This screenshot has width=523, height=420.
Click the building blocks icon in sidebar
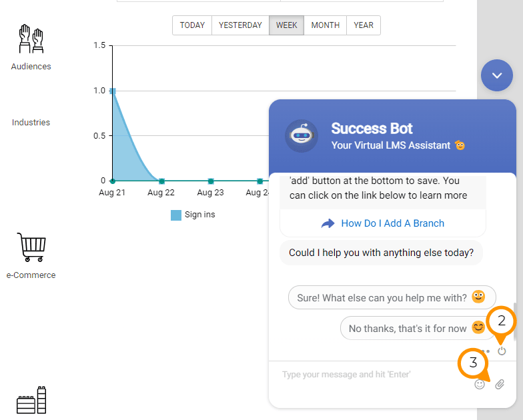point(31,400)
